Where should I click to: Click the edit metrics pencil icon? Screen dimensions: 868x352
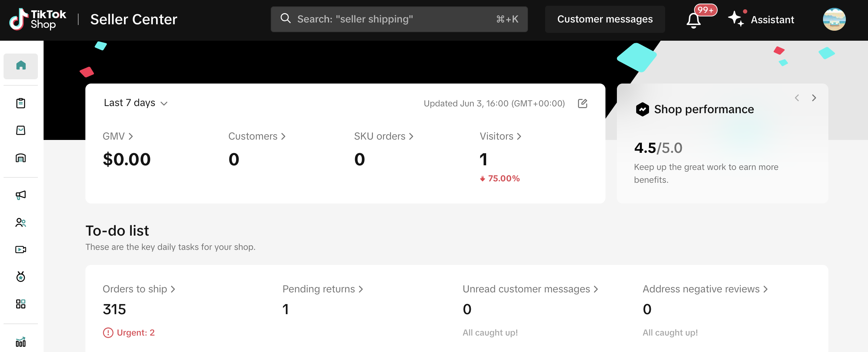(x=583, y=104)
